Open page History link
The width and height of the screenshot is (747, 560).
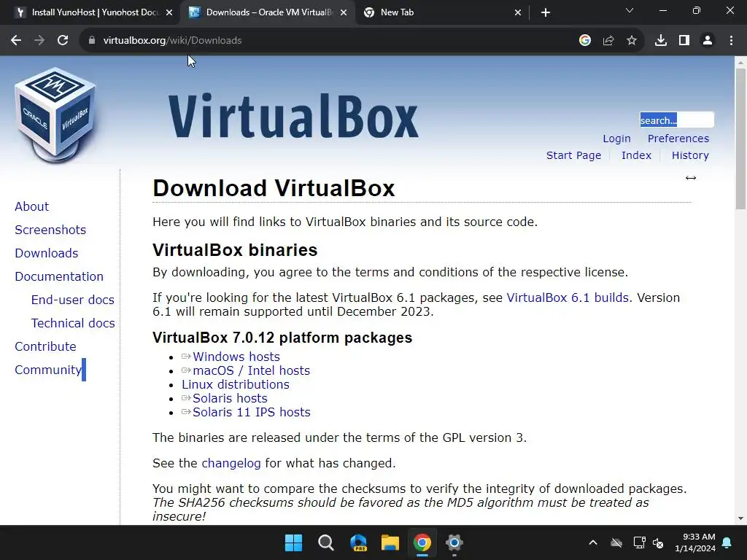(690, 155)
